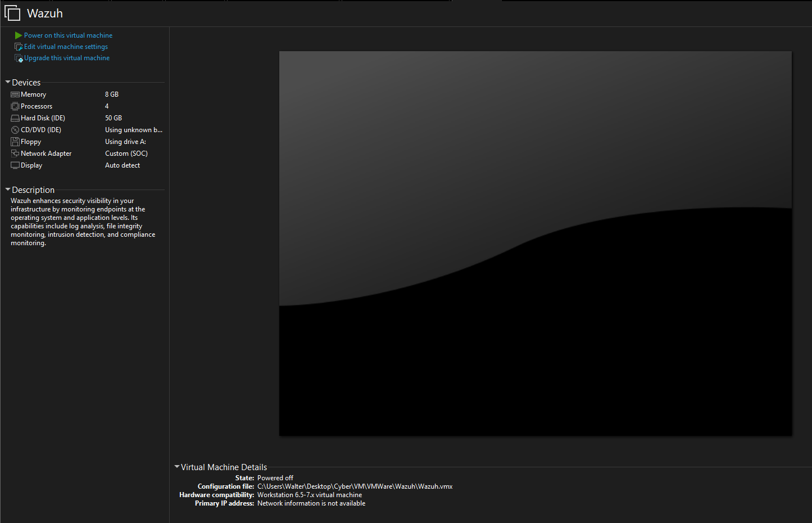Click the Auto detect display value
This screenshot has height=523, width=812.
(x=123, y=165)
